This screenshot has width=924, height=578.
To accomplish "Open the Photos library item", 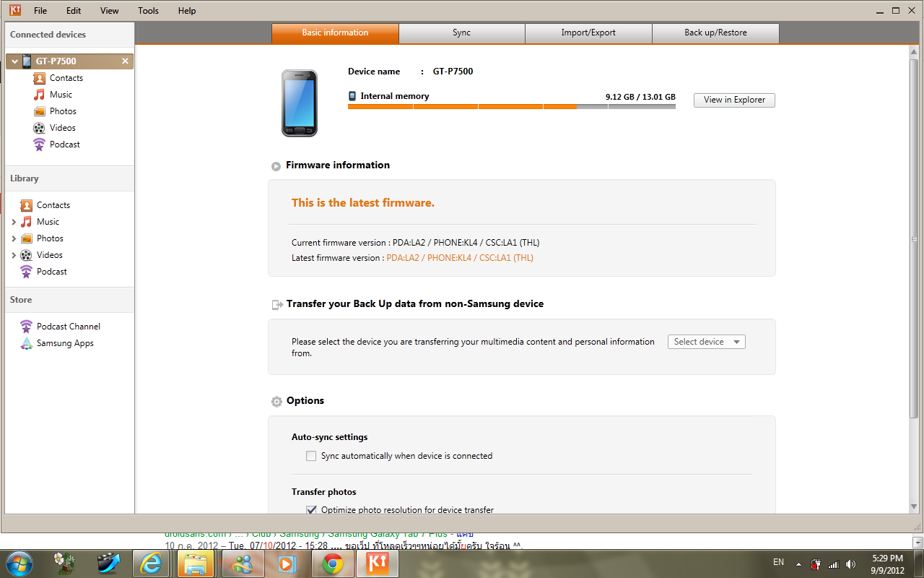I will tap(50, 238).
